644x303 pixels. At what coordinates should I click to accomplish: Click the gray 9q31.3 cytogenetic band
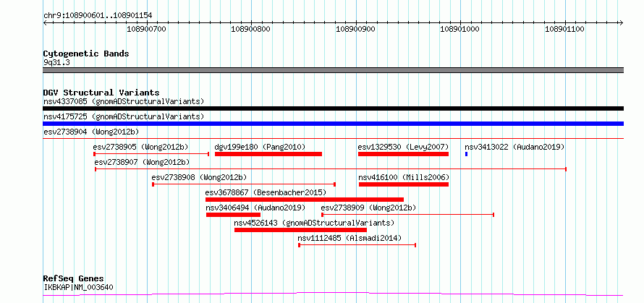[x=333, y=70]
